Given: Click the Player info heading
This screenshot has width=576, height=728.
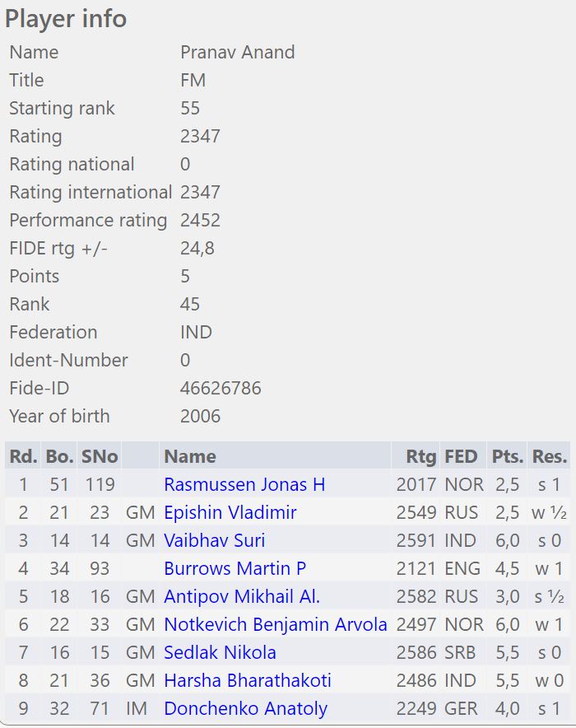Looking at the screenshot, I should [x=66, y=18].
